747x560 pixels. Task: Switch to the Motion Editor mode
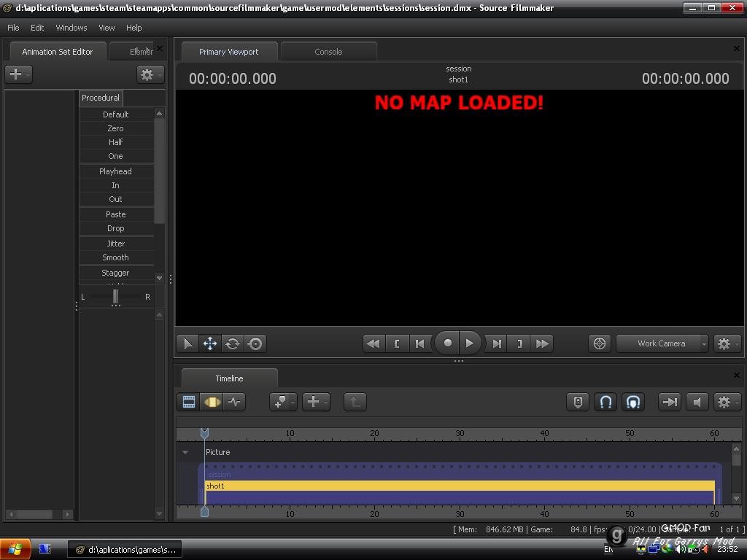click(212, 402)
